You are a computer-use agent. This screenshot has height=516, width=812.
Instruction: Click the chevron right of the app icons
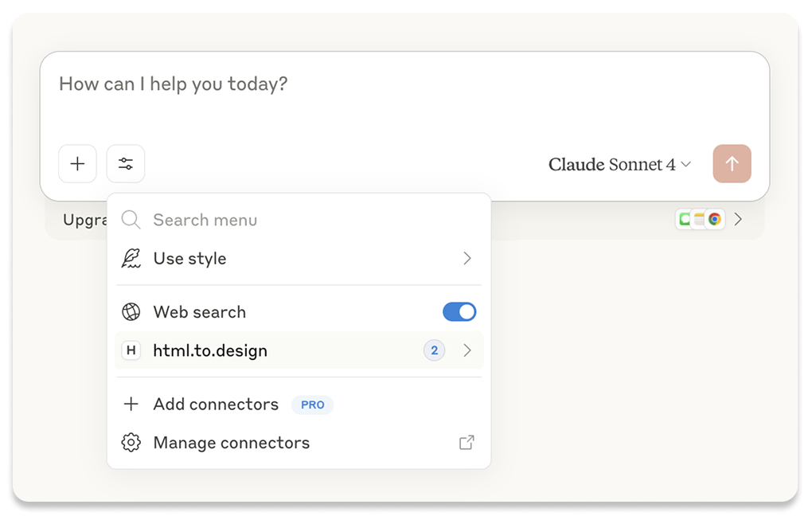point(739,219)
